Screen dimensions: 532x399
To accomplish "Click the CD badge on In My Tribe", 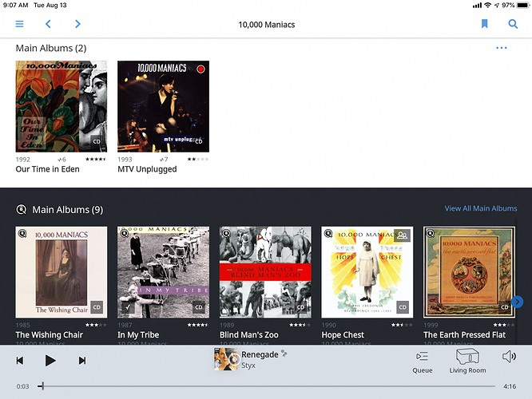I will pos(199,307).
